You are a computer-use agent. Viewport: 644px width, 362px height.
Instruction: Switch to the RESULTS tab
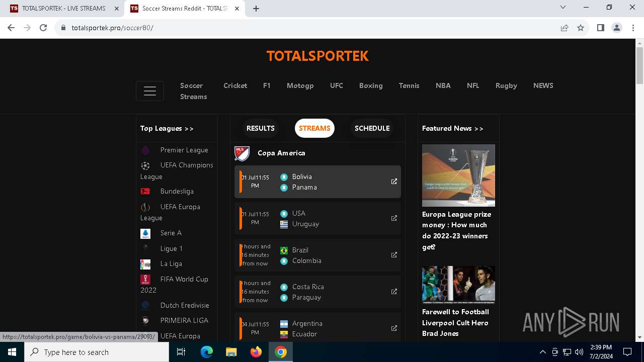[x=261, y=128]
